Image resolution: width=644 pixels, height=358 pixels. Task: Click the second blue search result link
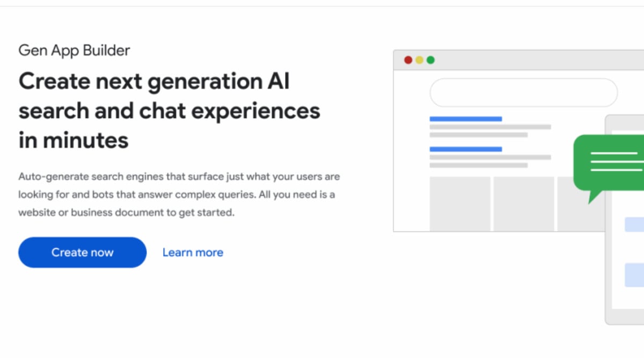(x=465, y=149)
